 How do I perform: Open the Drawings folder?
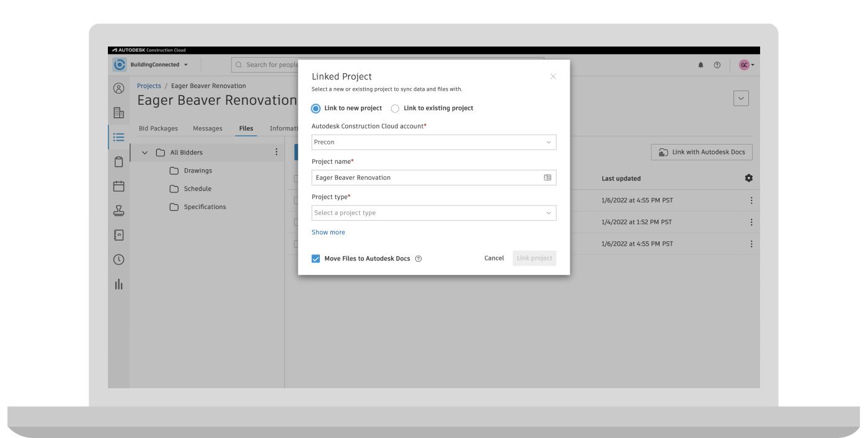click(x=197, y=171)
